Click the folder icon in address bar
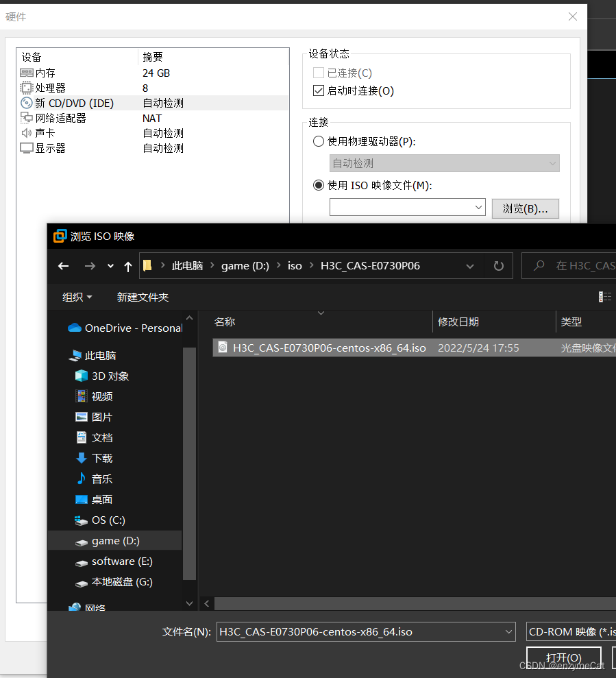 [147, 265]
